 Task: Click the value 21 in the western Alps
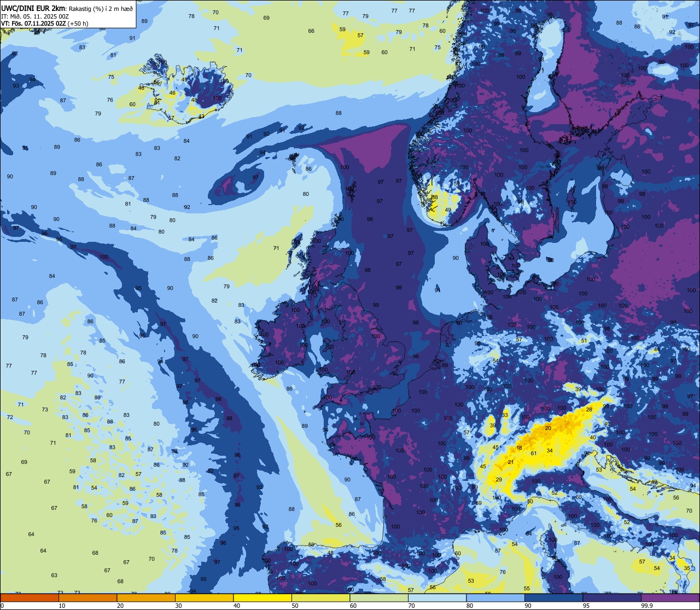point(511,462)
